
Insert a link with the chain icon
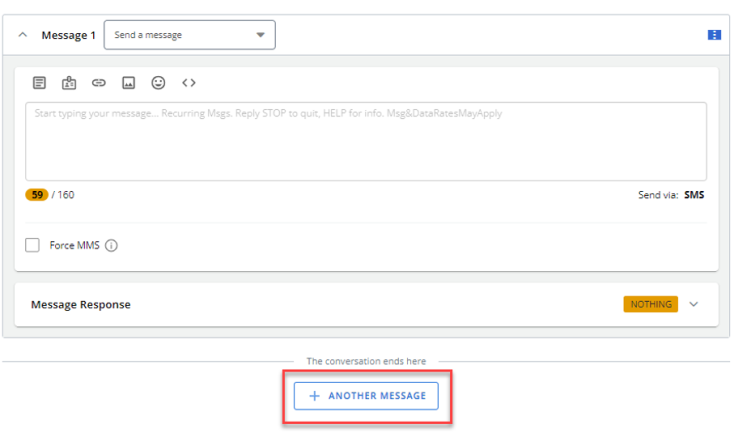tap(98, 83)
